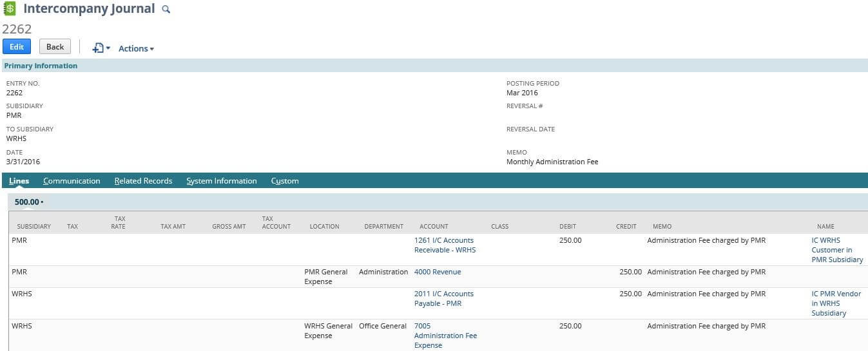Go to the Custom tab
Screen dimensions: 868x351
(284, 181)
